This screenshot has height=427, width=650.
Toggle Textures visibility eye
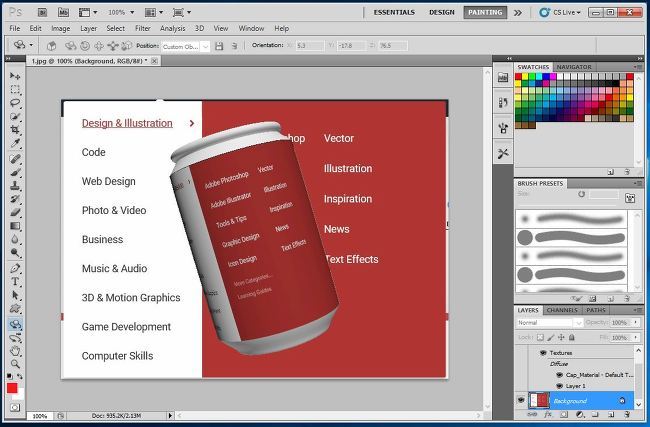pyautogui.click(x=543, y=353)
